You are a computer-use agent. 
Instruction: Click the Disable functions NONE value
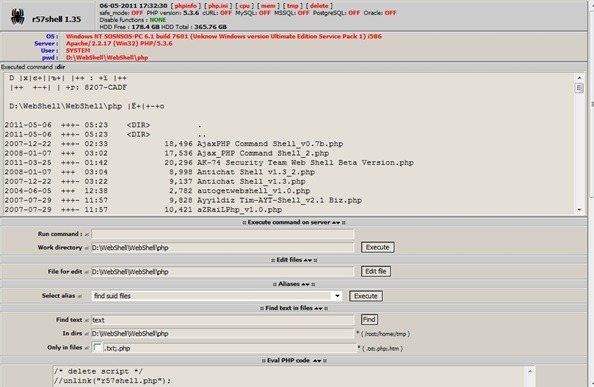(158, 20)
